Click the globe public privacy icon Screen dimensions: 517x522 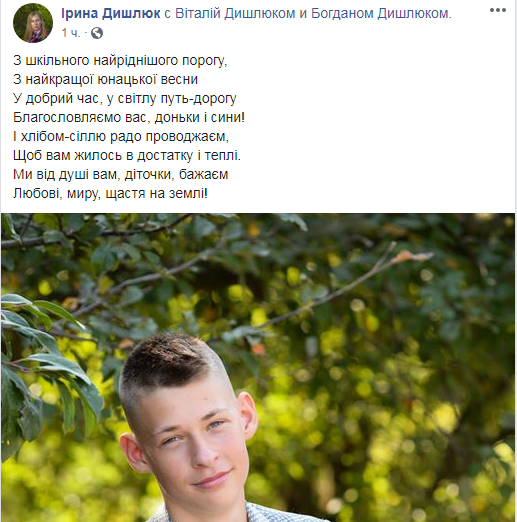[97, 33]
